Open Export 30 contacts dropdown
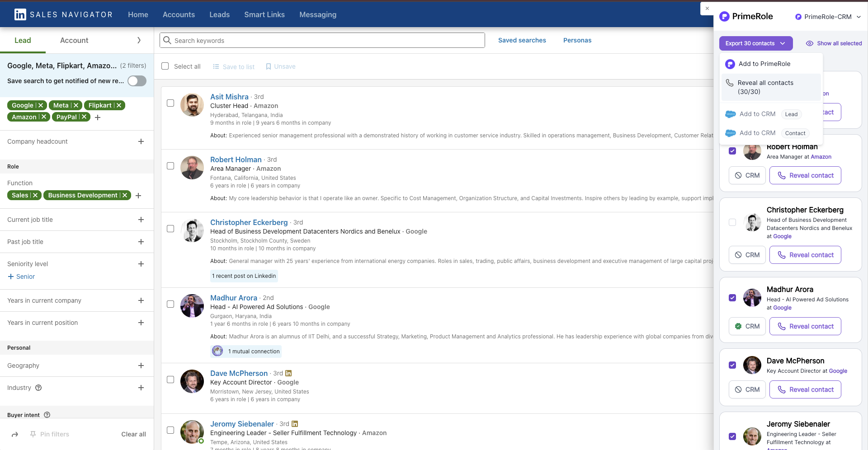The width and height of the screenshot is (868, 450). [756, 43]
